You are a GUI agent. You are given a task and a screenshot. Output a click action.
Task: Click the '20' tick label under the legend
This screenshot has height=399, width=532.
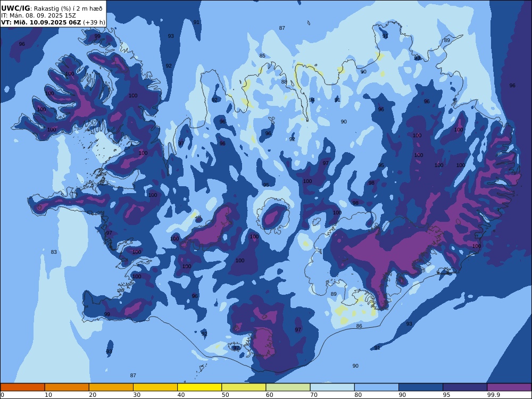pyautogui.click(x=93, y=395)
